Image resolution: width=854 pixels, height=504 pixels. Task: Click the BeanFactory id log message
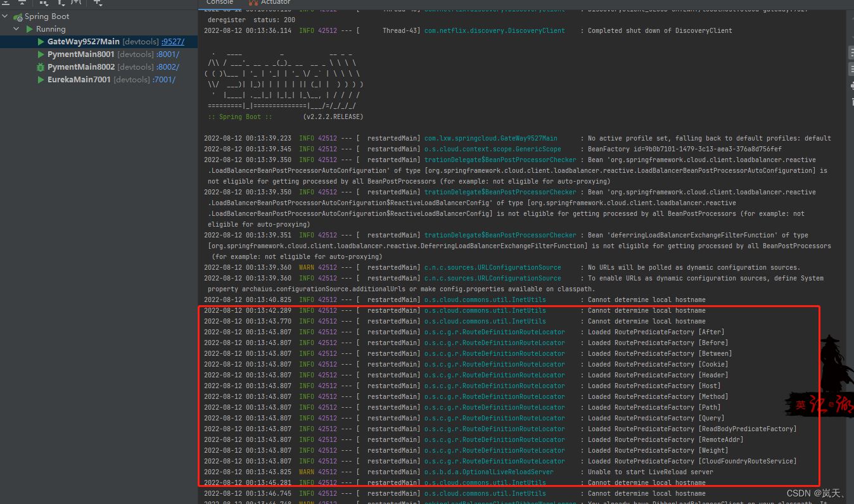(685, 149)
